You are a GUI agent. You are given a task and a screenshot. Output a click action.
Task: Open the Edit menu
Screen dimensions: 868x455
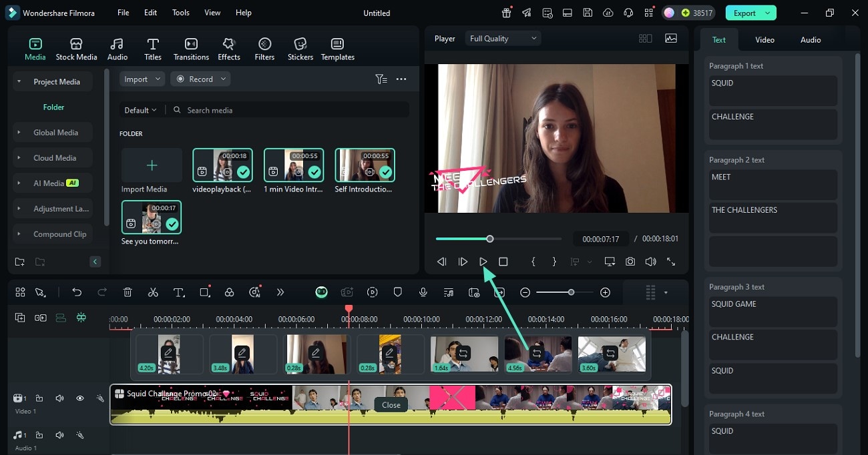tap(150, 13)
